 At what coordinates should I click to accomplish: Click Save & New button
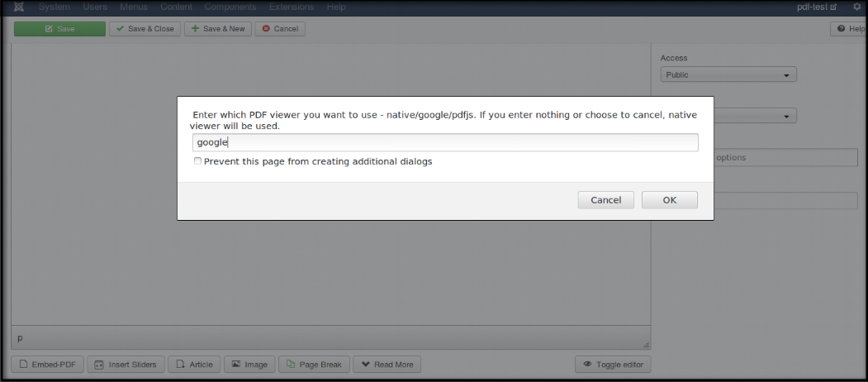tap(218, 29)
